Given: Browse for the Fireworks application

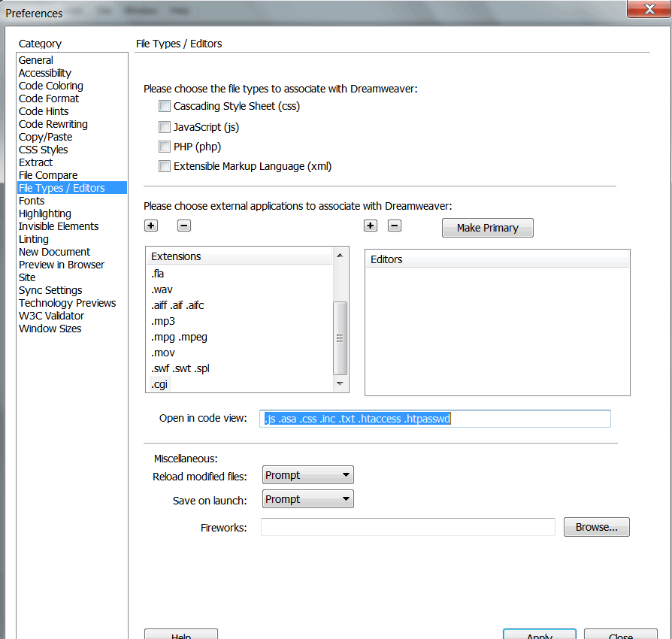Looking at the screenshot, I should (597, 527).
